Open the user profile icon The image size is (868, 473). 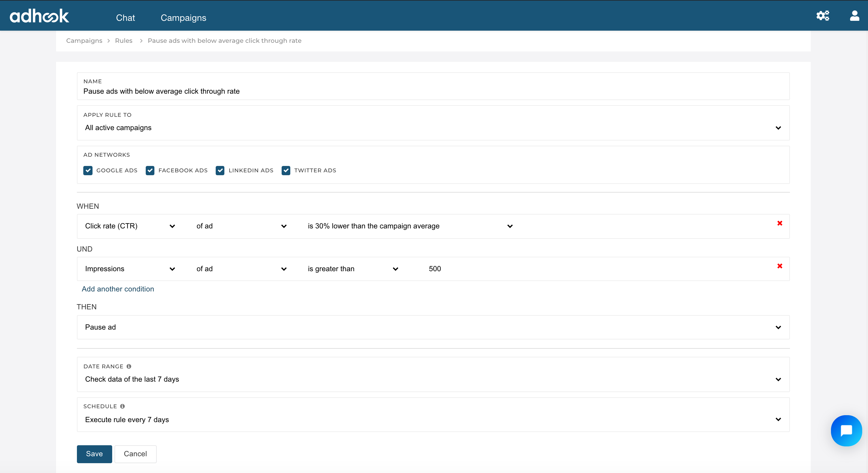pyautogui.click(x=854, y=16)
